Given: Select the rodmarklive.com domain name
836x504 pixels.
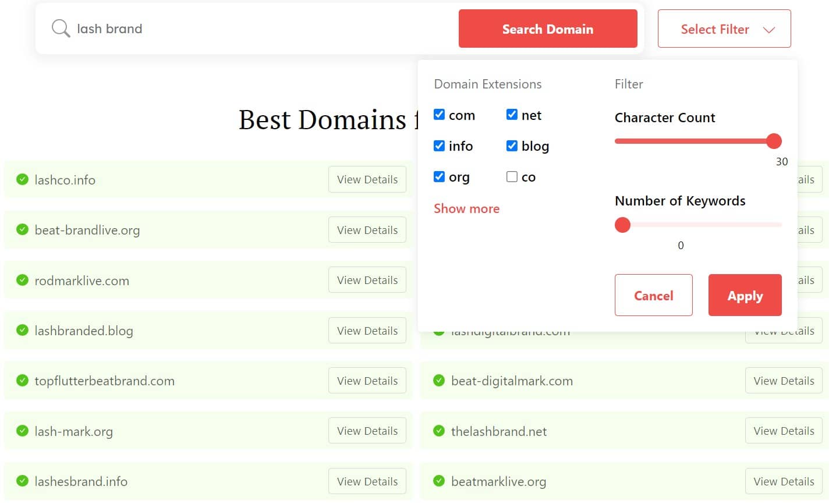Looking at the screenshot, I should tap(82, 281).
